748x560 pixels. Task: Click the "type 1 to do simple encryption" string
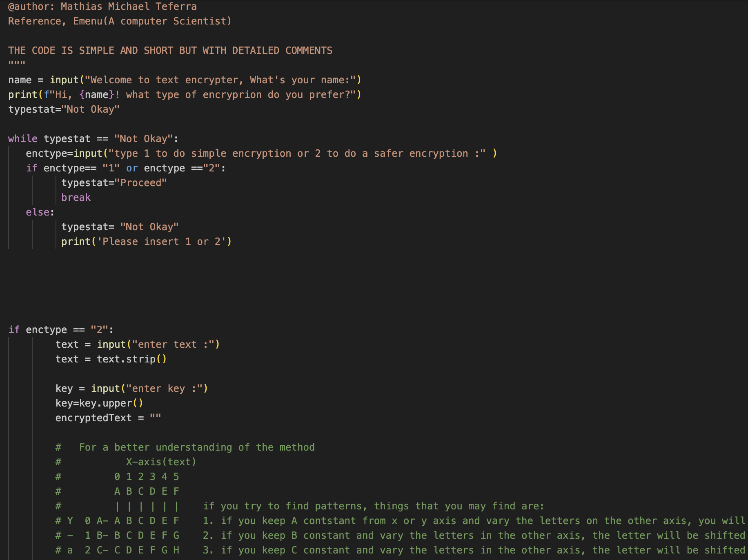click(296, 153)
